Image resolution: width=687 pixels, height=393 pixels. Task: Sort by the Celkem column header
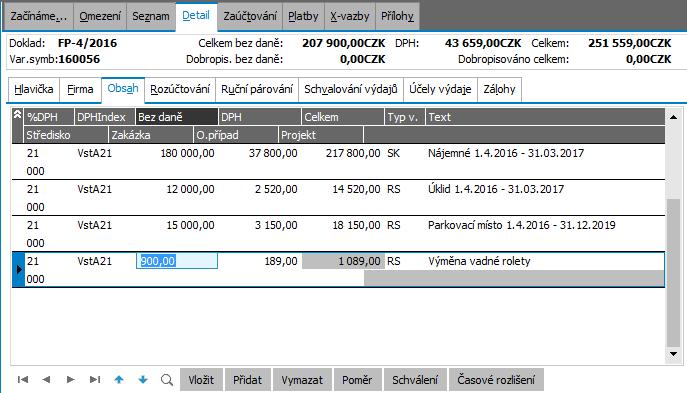point(343,117)
